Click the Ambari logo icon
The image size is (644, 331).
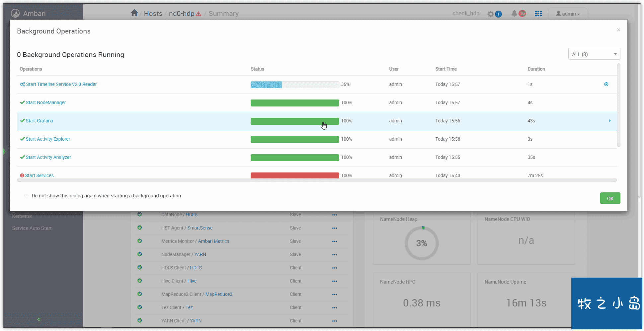pos(15,14)
